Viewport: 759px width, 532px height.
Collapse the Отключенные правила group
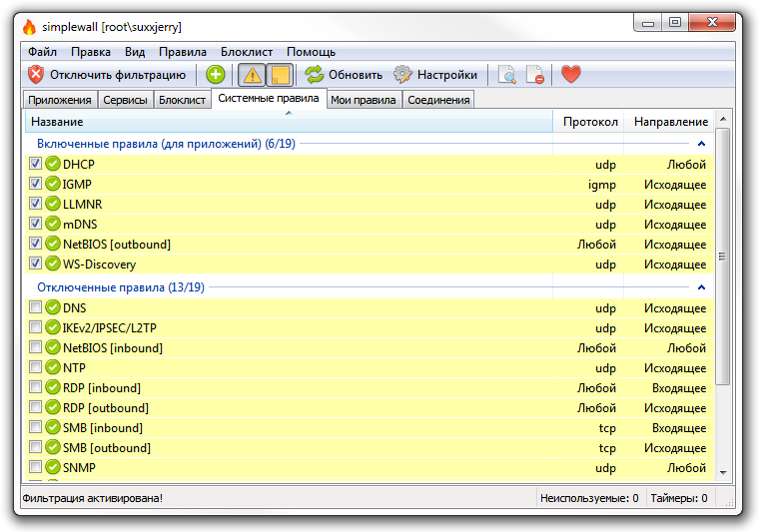click(701, 287)
